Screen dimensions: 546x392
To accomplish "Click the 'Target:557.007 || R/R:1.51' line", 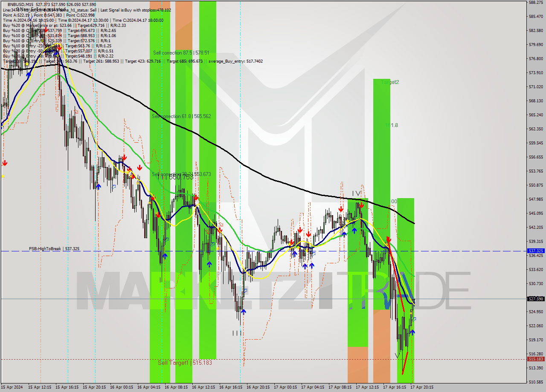I will pos(90,51).
